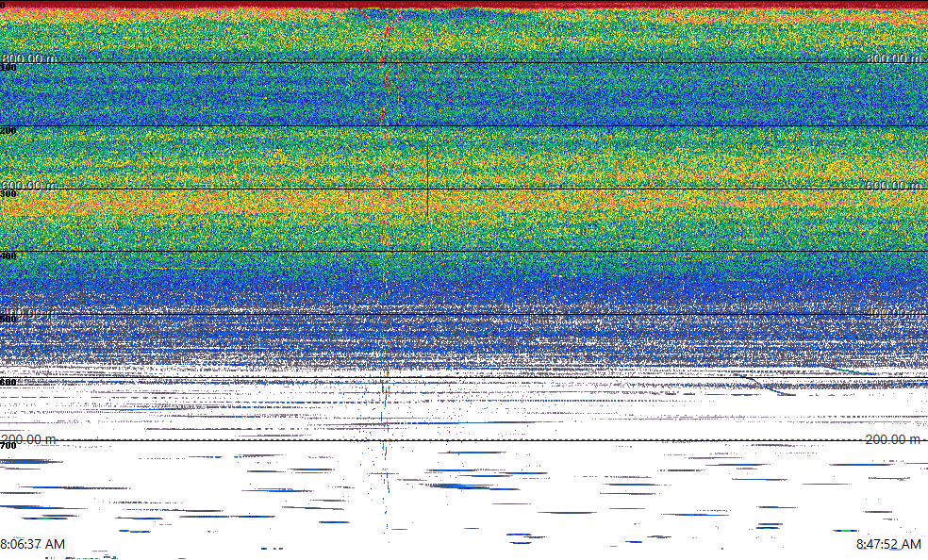Select the left-side 200.00 m depth label

click(x=29, y=439)
